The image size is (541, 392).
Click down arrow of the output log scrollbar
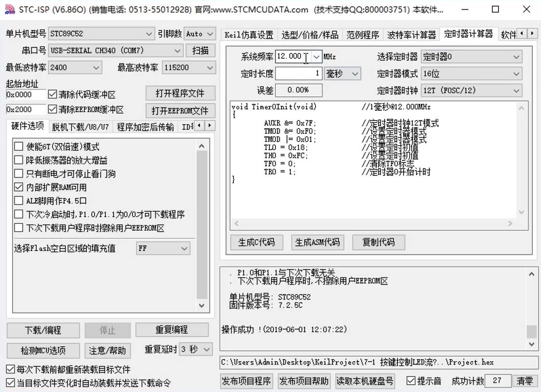531,344
